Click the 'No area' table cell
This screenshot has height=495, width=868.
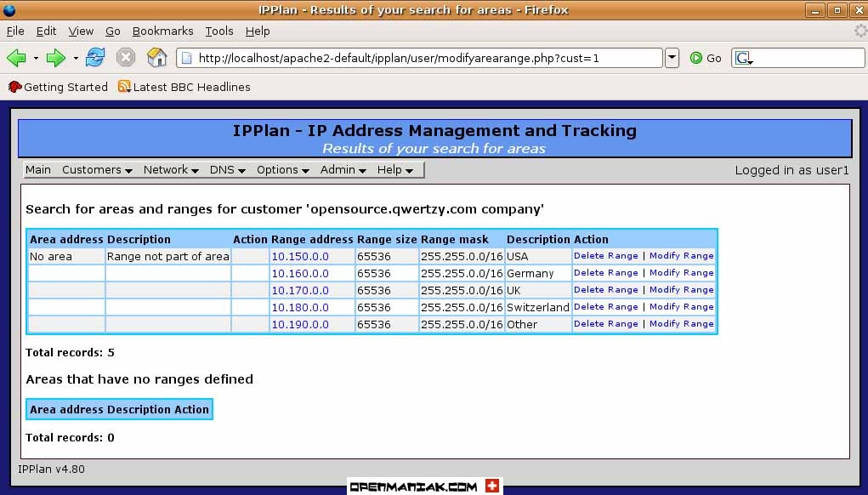(66, 256)
